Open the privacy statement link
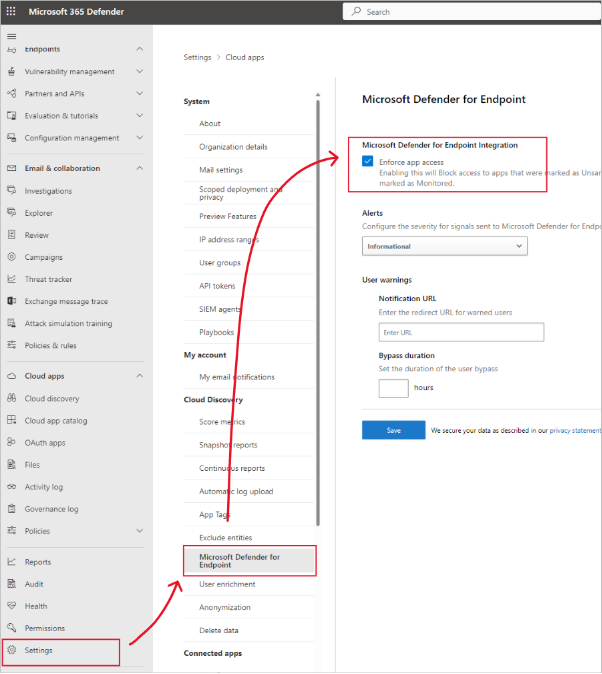 point(575,430)
